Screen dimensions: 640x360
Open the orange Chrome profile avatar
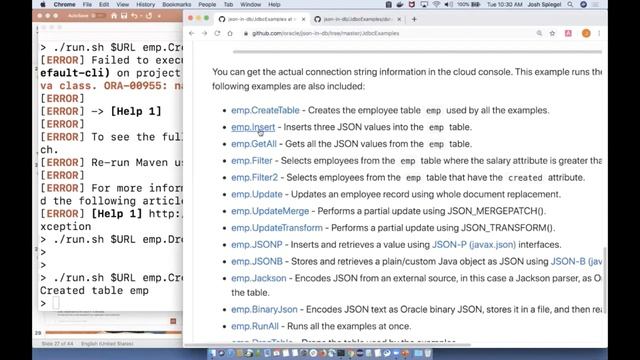(x=586, y=33)
